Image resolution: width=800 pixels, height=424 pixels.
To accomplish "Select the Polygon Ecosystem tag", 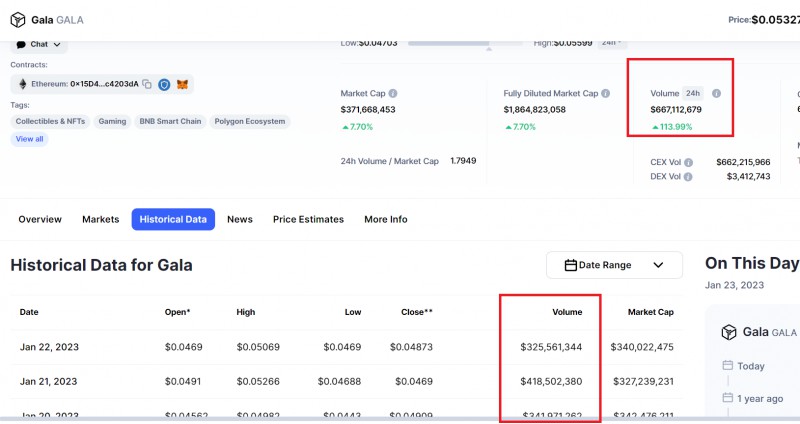I will pyautogui.click(x=249, y=121).
